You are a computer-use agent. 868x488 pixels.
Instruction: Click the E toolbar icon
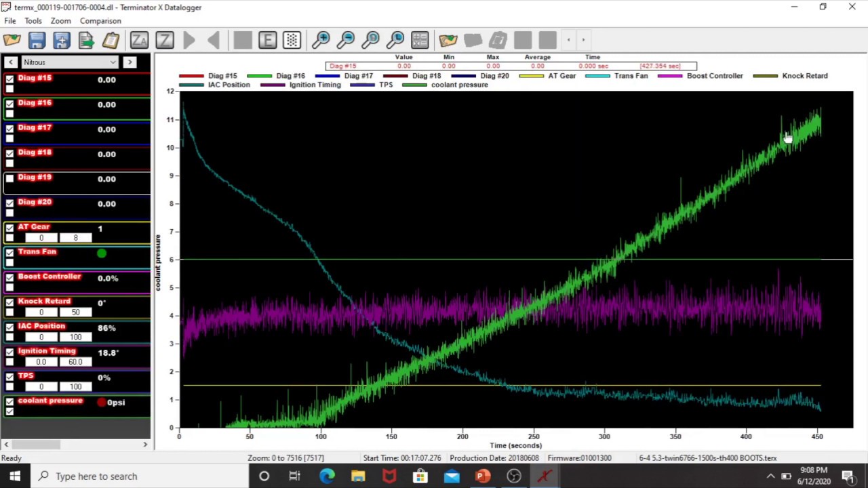[x=267, y=40]
